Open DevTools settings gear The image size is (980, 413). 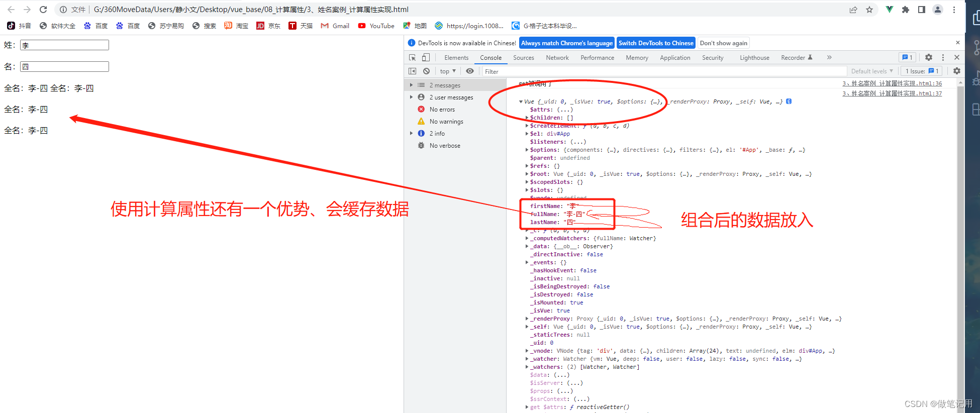(929, 57)
